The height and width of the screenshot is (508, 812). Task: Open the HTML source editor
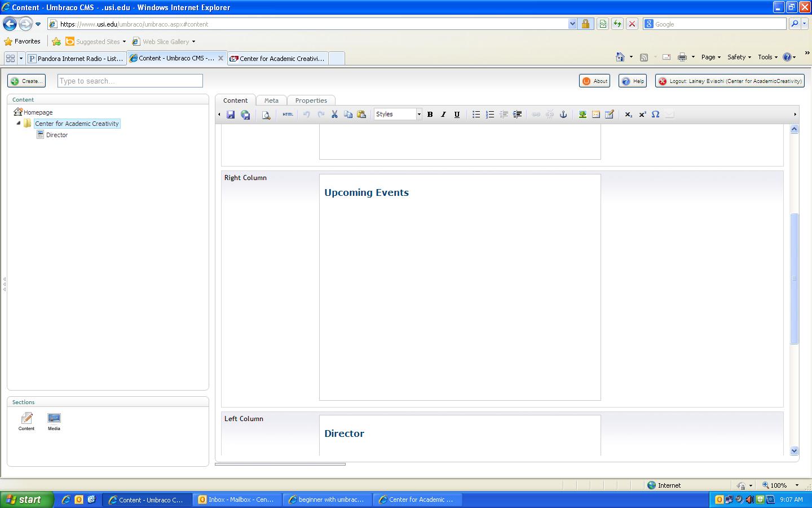(x=288, y=115)
